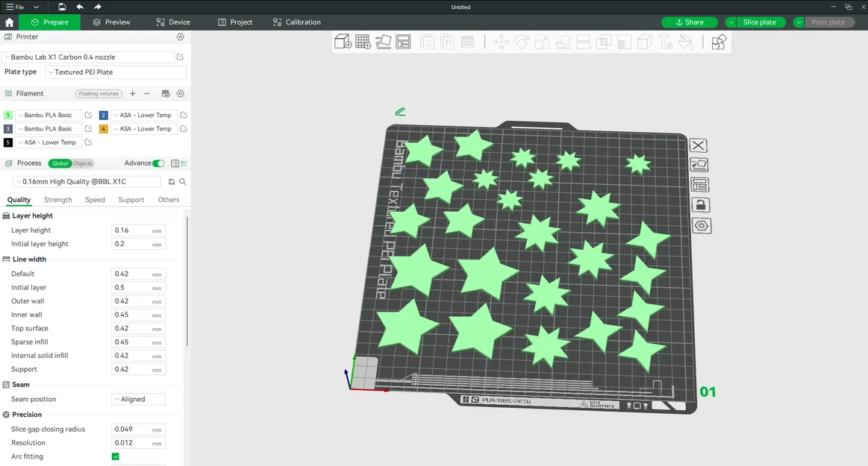Search process settings with magnifier icon
The height and width of the screenshot is (466, 868).
183,182
